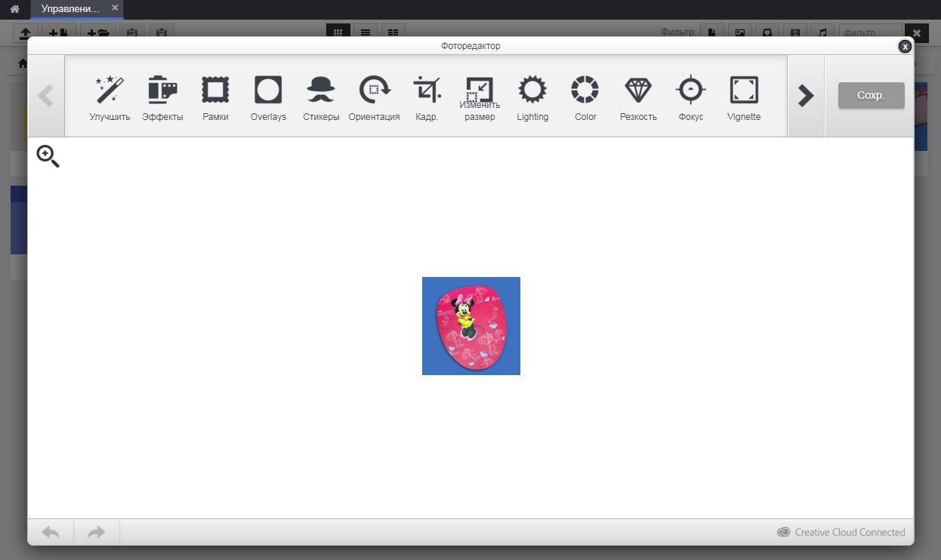The height and width of the screenshot is (560, 941).
Task: Click the upload icon in background toolbar
Action: (x=26, y=33)
